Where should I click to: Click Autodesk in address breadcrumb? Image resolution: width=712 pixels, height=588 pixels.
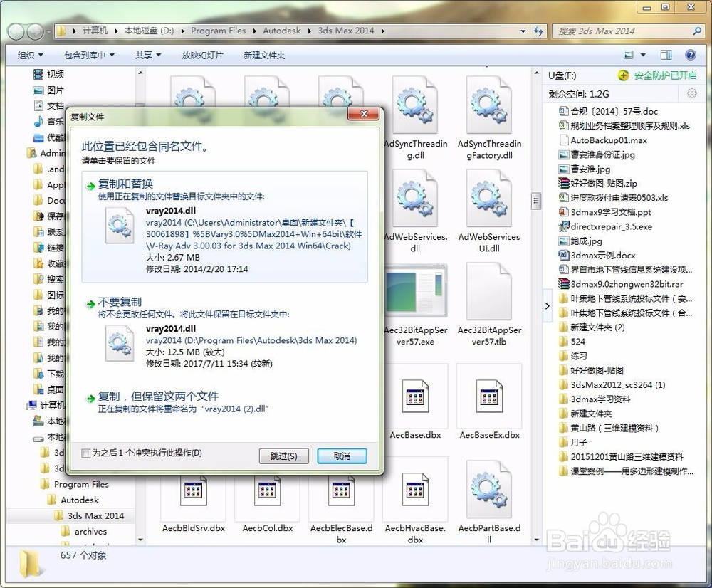281,31
